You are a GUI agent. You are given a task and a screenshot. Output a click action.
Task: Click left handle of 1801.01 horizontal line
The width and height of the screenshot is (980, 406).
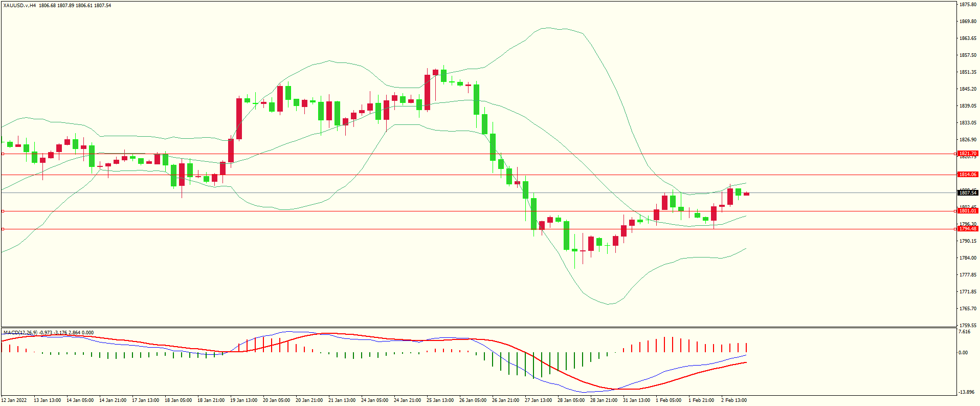click(3, 211)
